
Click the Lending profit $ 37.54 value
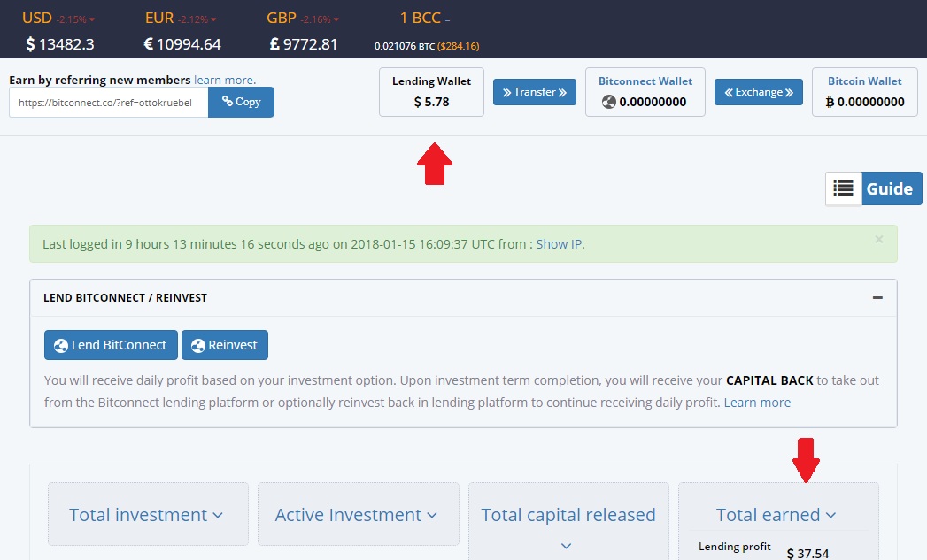pyautogui.click(x=807, y=554)
